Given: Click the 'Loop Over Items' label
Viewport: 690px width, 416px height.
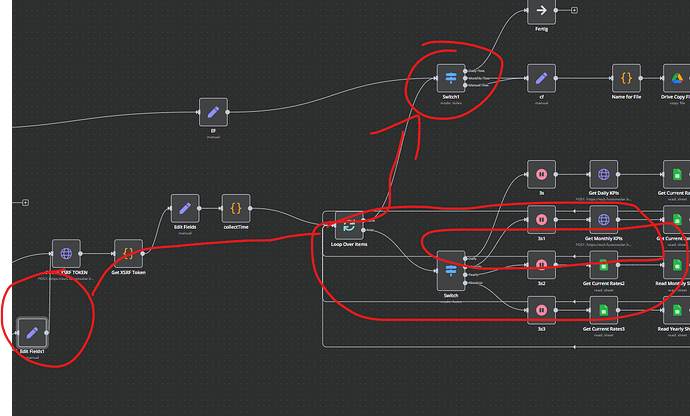Looking at the screenshot, I should (x=349, y=244).
